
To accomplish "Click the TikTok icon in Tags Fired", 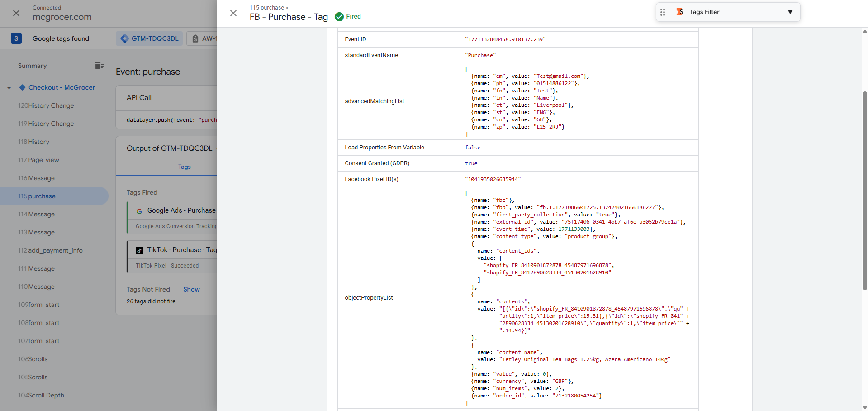I will pos(139,250).
